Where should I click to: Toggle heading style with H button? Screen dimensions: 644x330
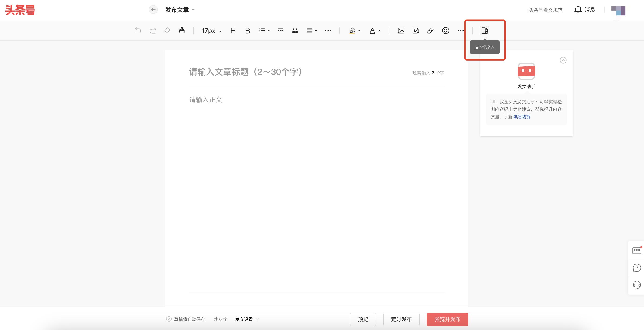(x=233, y=30)
